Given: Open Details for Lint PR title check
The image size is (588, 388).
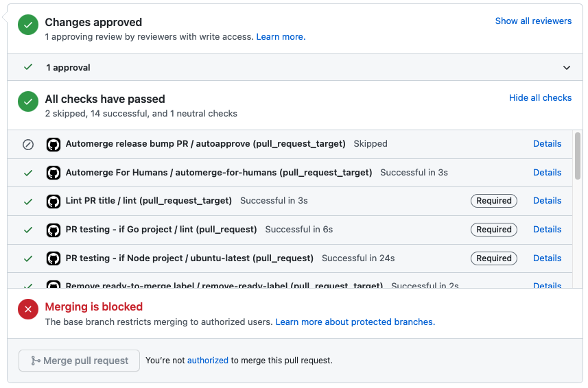Looking at the screenshot, I should pos(547,201).
